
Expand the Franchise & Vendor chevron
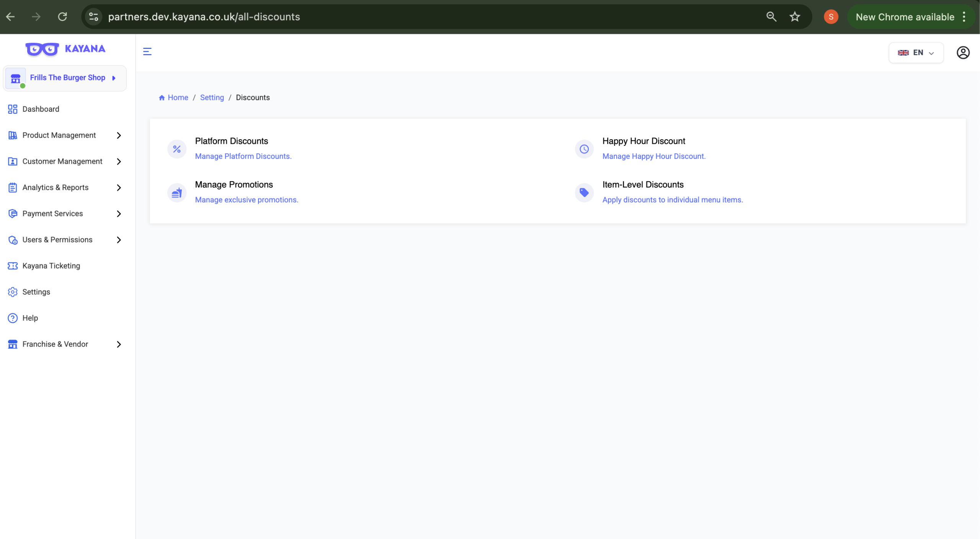119,344
